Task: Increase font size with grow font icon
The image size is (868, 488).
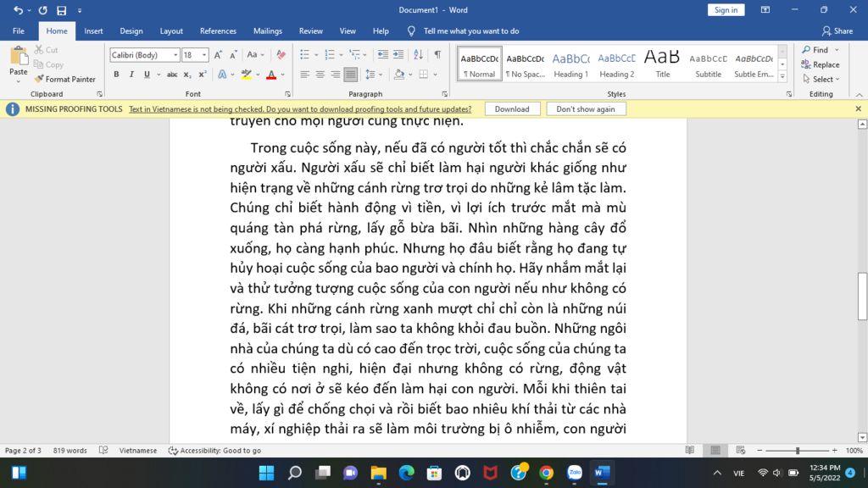Action: [x=218, y=55]
